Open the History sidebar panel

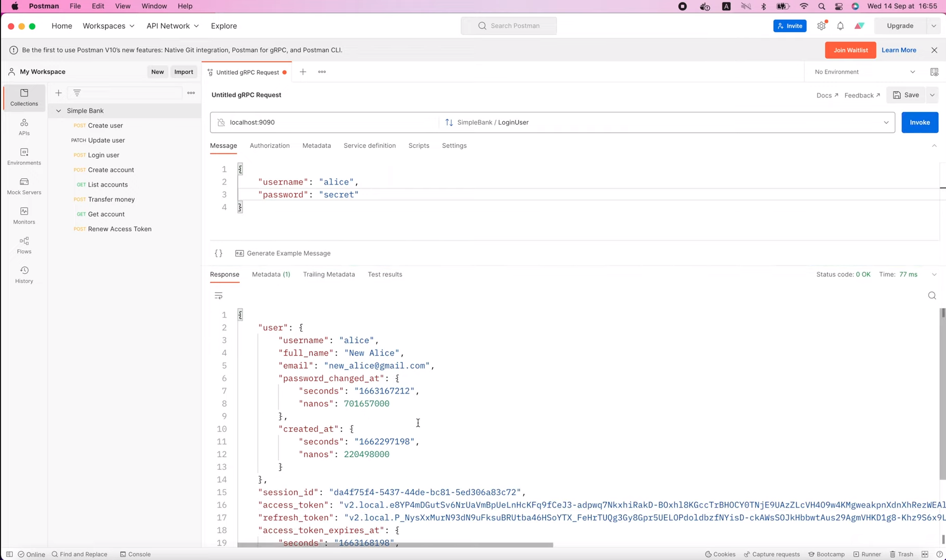click(x=24, y=274)
